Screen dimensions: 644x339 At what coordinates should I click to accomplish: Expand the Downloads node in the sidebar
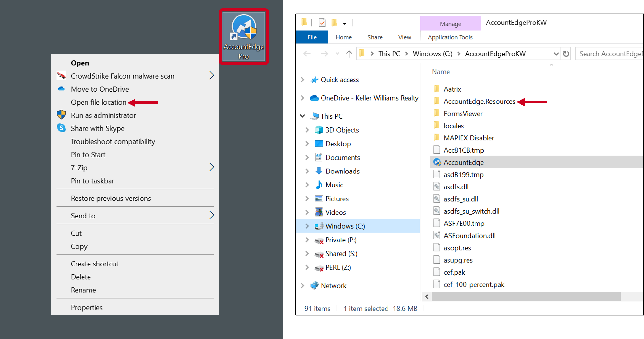tap(307, 171)
